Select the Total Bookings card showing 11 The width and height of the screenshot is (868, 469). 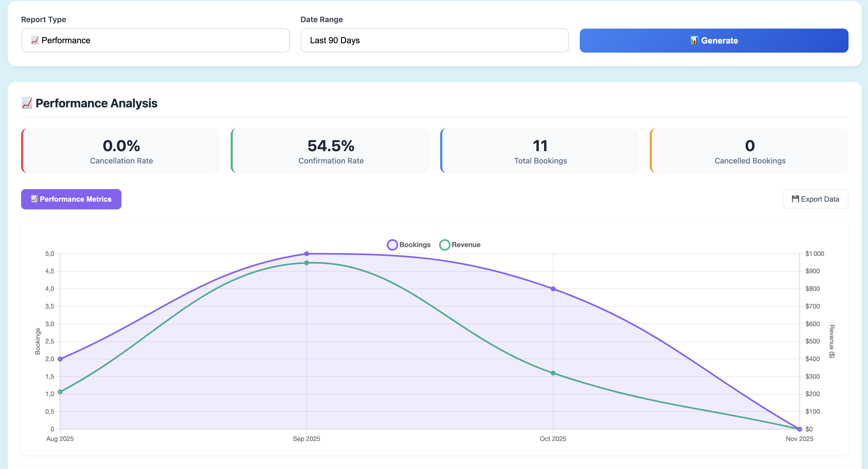click(x=540, y=151)
